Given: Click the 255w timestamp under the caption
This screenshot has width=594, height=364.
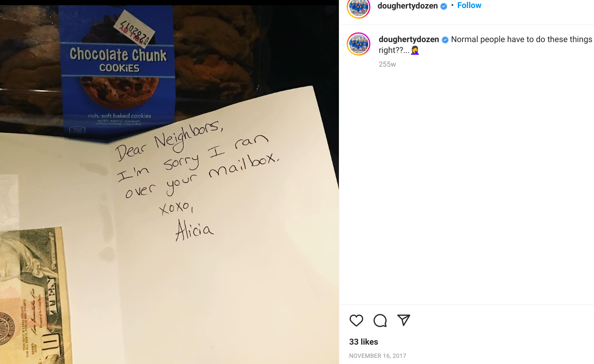Looking at the screenshot, I should (x=387, y=64).
